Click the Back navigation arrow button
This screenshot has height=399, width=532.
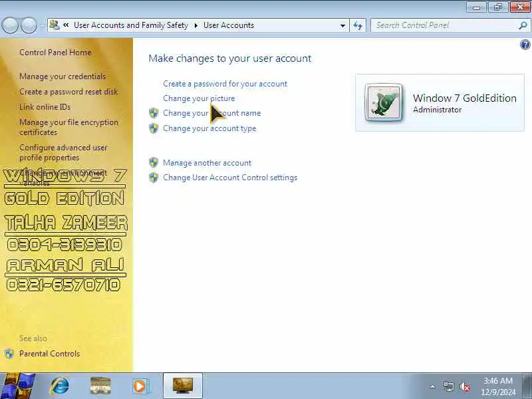coord(10,25)
